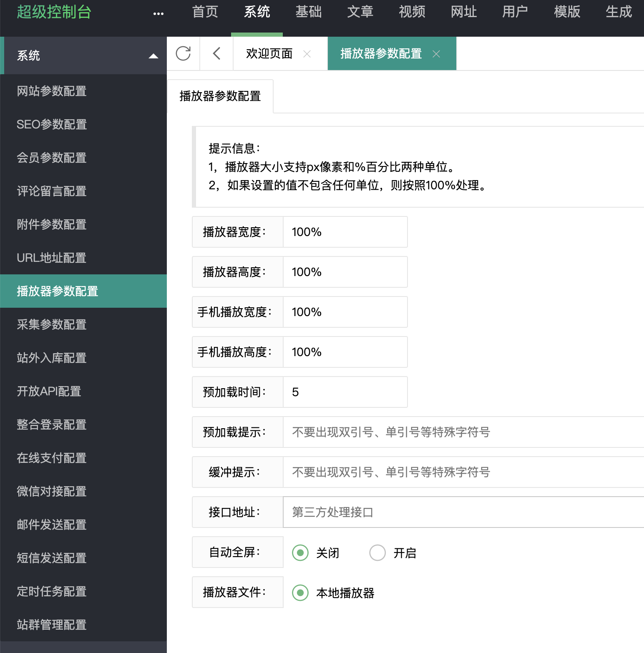Open the 视频 top menu
This screenshot has height=653, width=644.
click(x=412, y=12)
